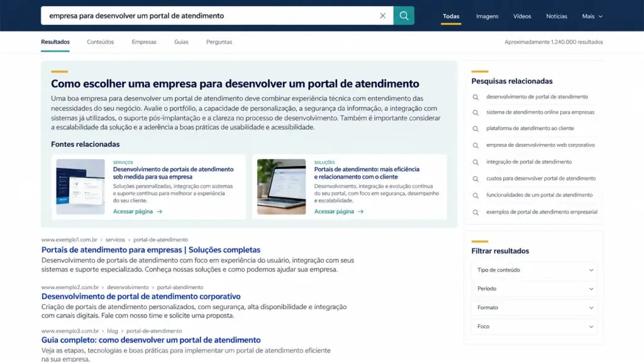Image resolution: width=644 pixels, height=362 pixels.
Task: Click magnifier icon beside 'custos para desenvolver portal'
Action: (x=475, y=179)
